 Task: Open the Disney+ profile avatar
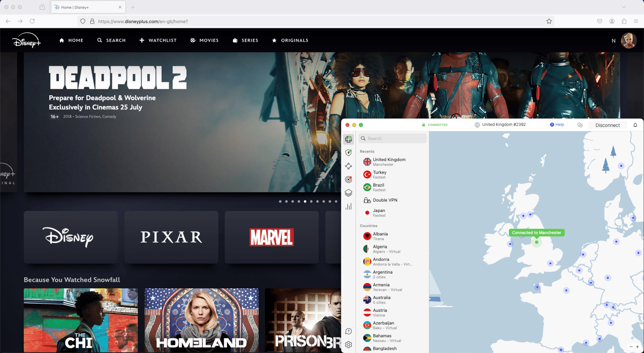[x=629, y=40]
